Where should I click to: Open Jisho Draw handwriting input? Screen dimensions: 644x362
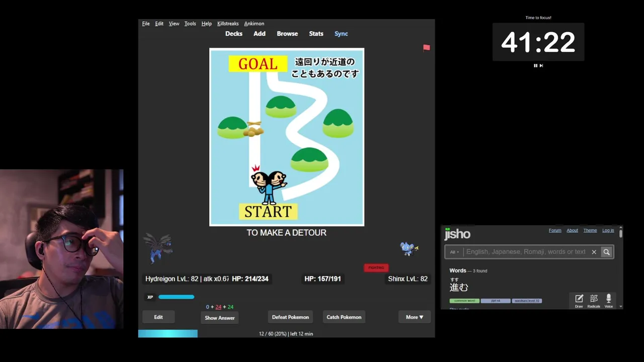coord(579,301)
